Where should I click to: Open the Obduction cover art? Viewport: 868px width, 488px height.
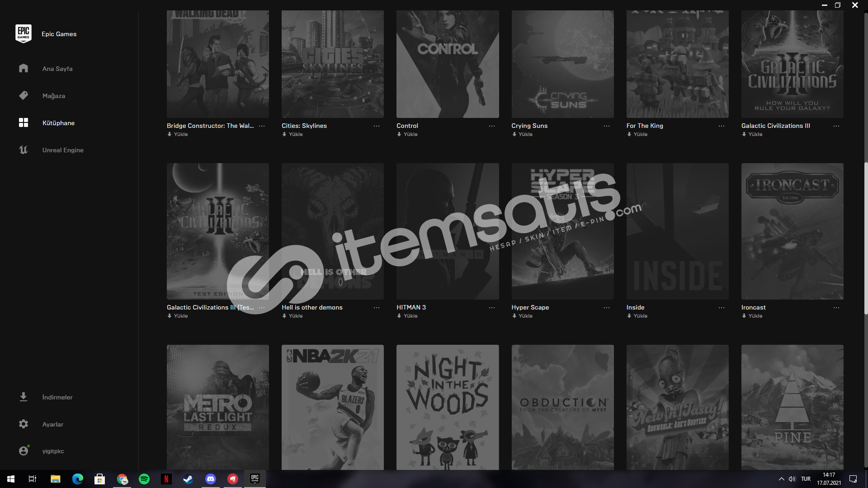point(562,407)
